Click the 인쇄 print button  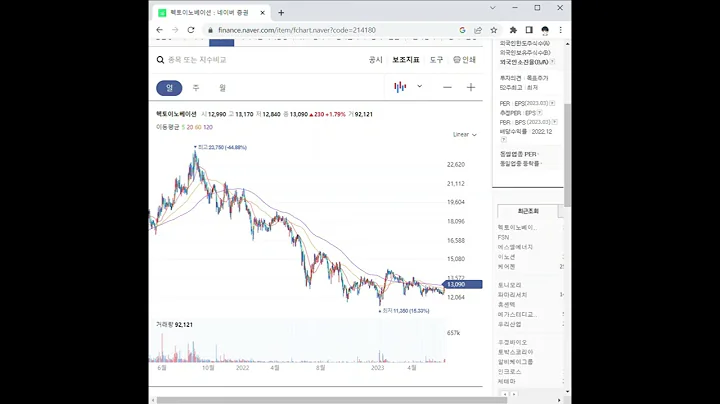click(x=465, y=60)
